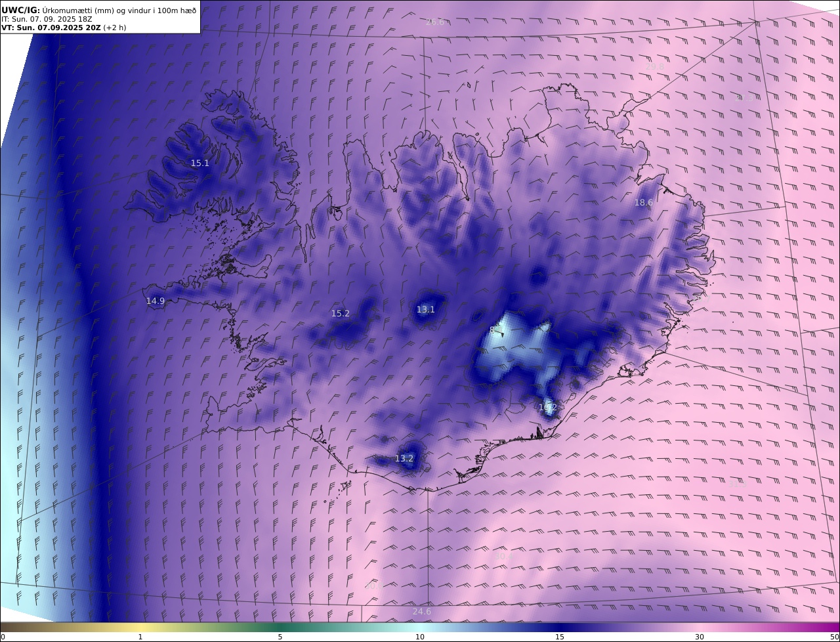The height and width of the screenshot is (642, 840).
Task: Click the colorbar tick labeled 30
Action: (x=700, y=637)
